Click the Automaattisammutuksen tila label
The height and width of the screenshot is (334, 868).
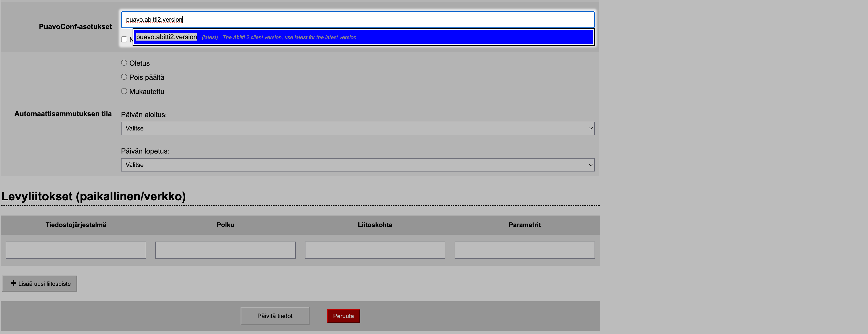[63, 114]
